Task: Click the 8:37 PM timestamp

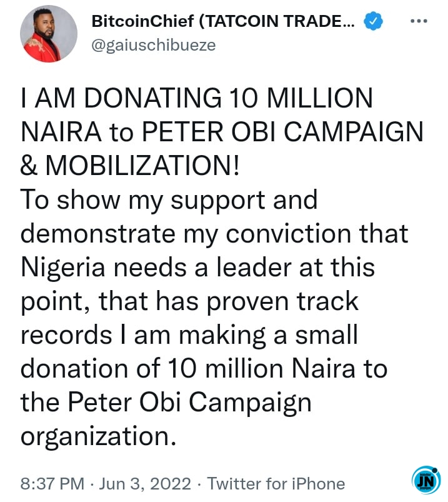Action: [51, 483]
